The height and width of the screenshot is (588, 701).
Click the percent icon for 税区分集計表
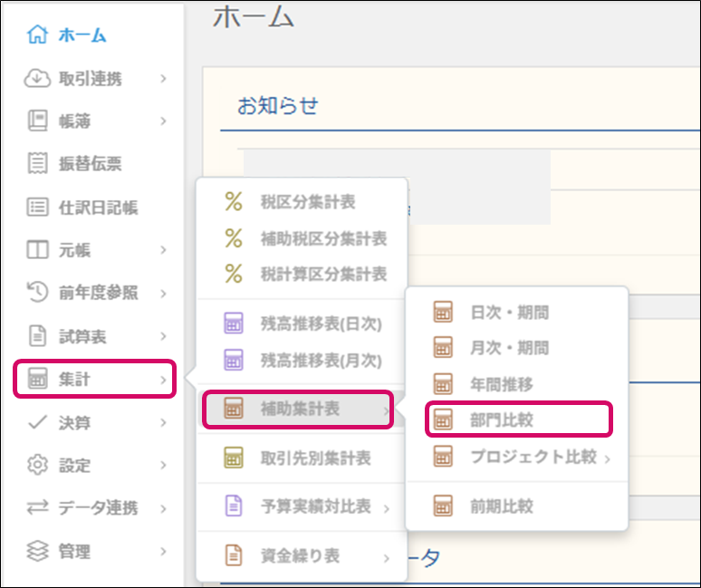(x=234, y=203)
